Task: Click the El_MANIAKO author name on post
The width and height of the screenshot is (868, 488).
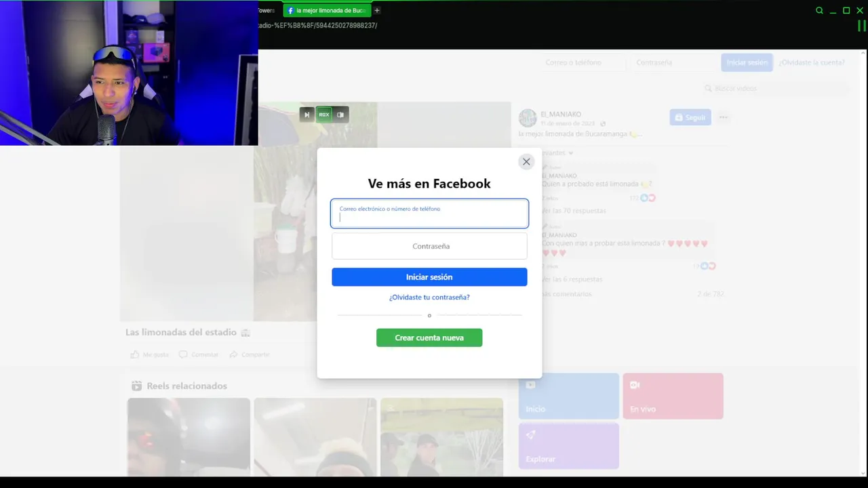Action: 561,114
